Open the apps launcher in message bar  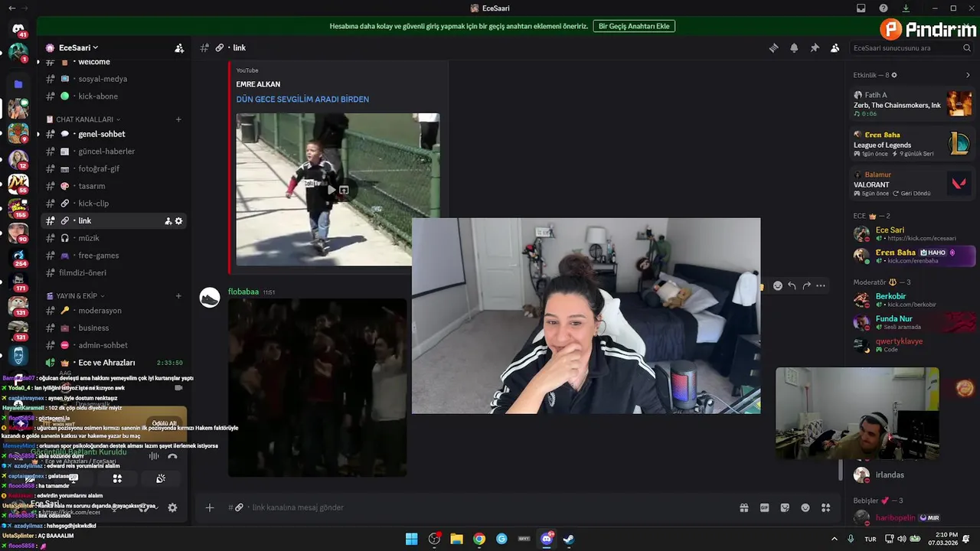[826, 507]
